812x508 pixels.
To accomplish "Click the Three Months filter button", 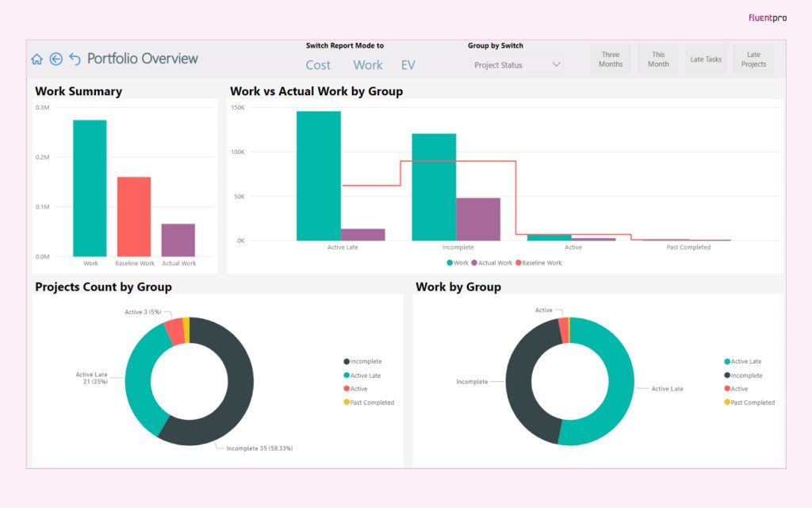I will 611,59.
